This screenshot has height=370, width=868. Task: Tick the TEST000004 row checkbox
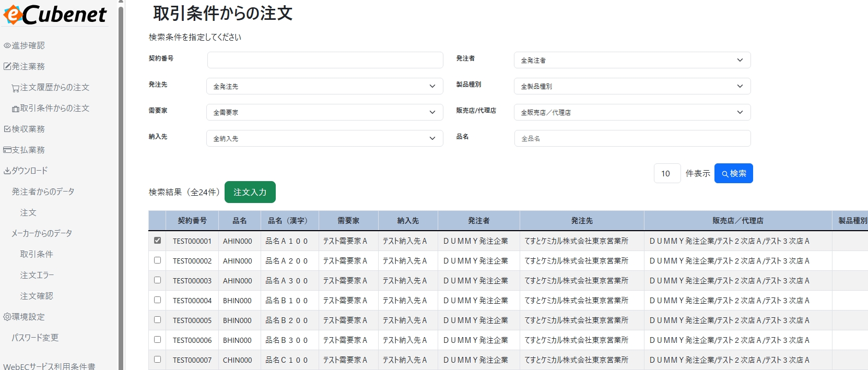[x=157, y=300]
